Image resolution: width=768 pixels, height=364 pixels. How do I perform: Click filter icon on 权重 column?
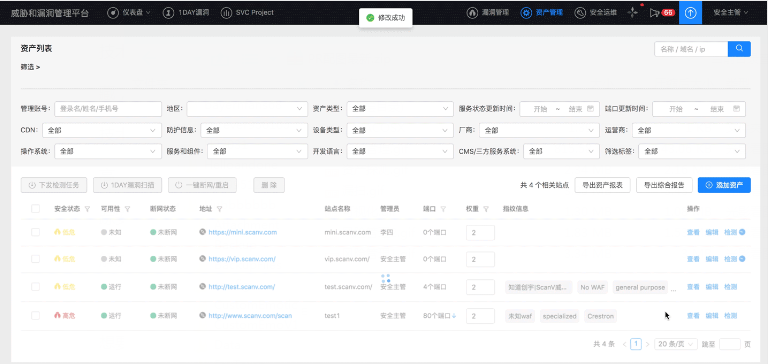[x=486, y=209]
